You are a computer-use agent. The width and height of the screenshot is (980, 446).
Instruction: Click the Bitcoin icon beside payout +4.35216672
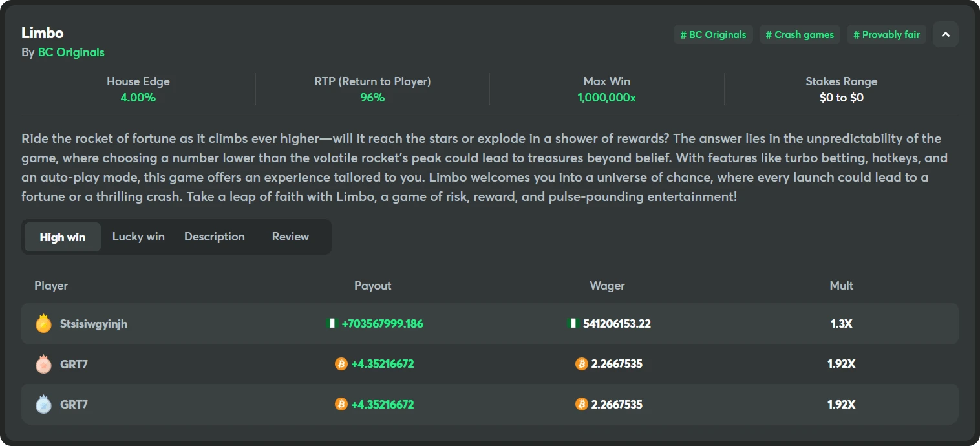341,364
